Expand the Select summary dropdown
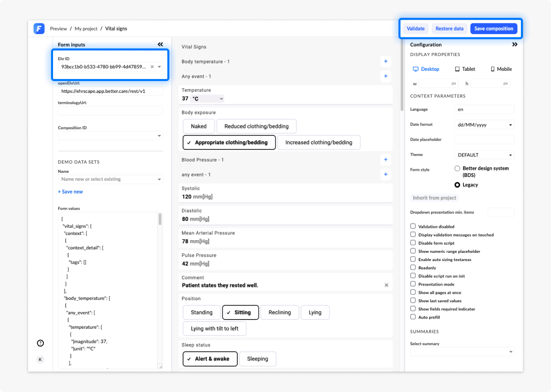551x392 pixels. click(x=462, y=352)
